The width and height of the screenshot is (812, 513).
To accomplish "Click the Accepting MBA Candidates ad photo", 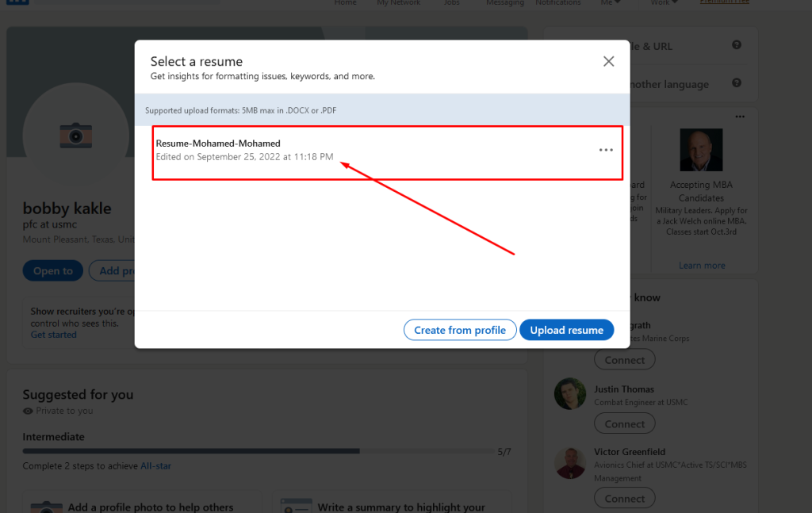I will click(701, 150).
